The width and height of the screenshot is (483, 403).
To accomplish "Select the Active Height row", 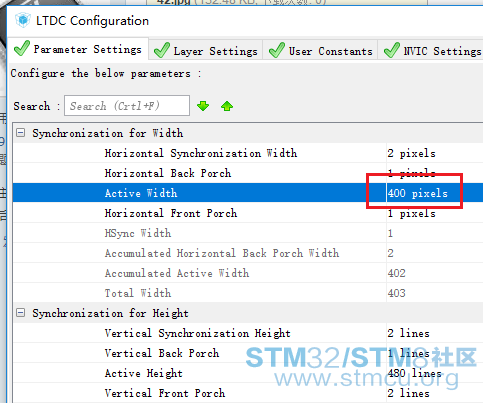I will tap(248, 373).
